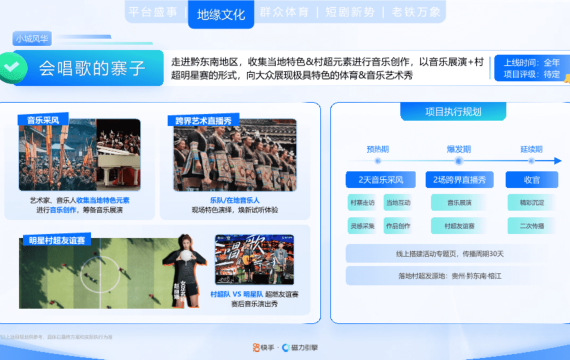Select the 延续期 timeline dot
This screenshot has width=570, height=360.
click(531, 161)
